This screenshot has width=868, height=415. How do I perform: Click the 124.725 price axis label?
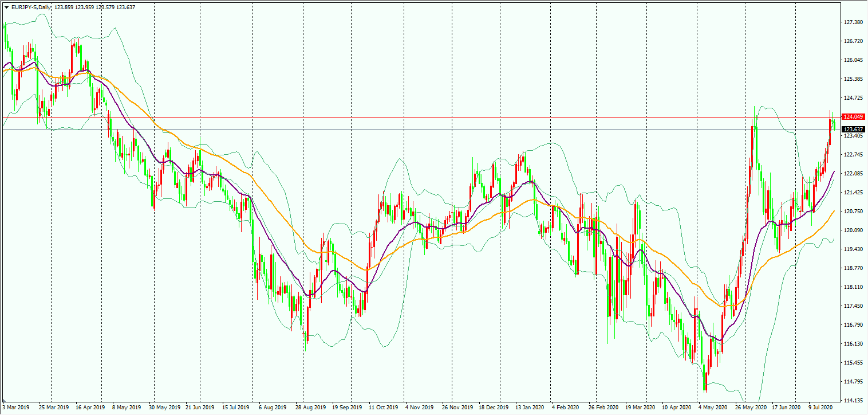tap(854, 98)
